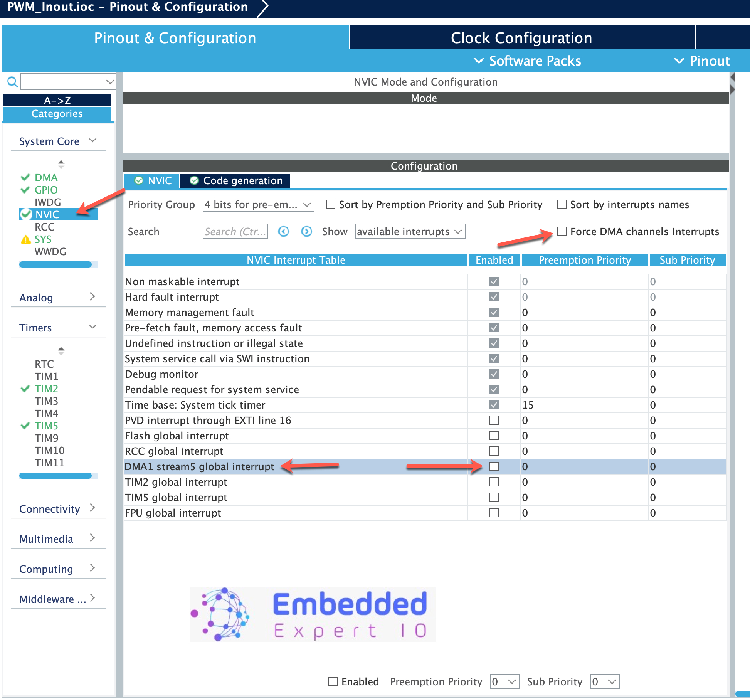Click the forward search arrow beside the search field
Viewport: 750px width, 700px height.
[307, 231]
